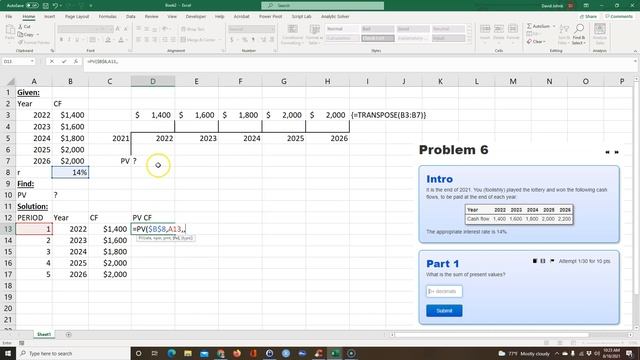Click the Windows Start button

[7, 353]
